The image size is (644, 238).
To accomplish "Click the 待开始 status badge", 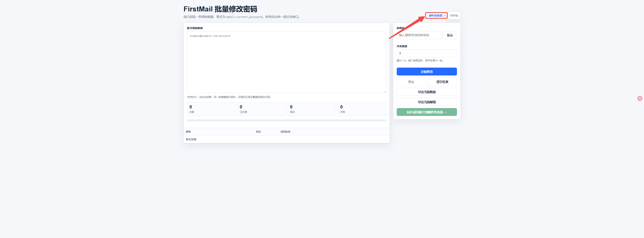I will 454,16.
